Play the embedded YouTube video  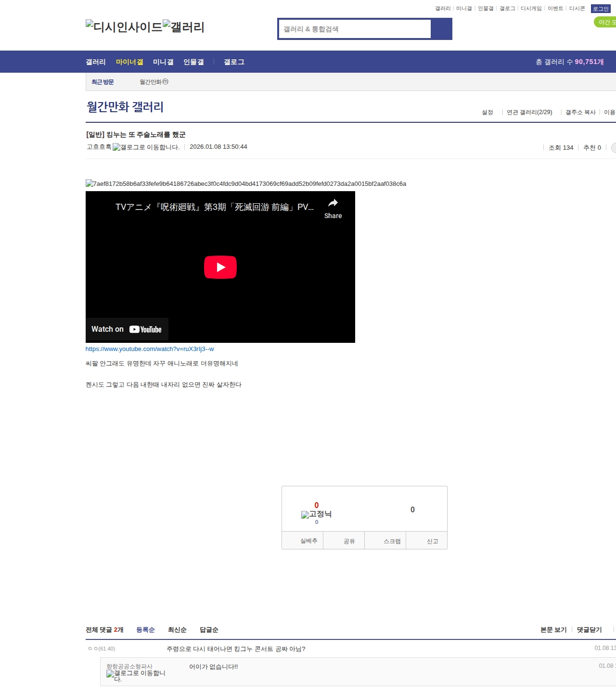point(220,267)
